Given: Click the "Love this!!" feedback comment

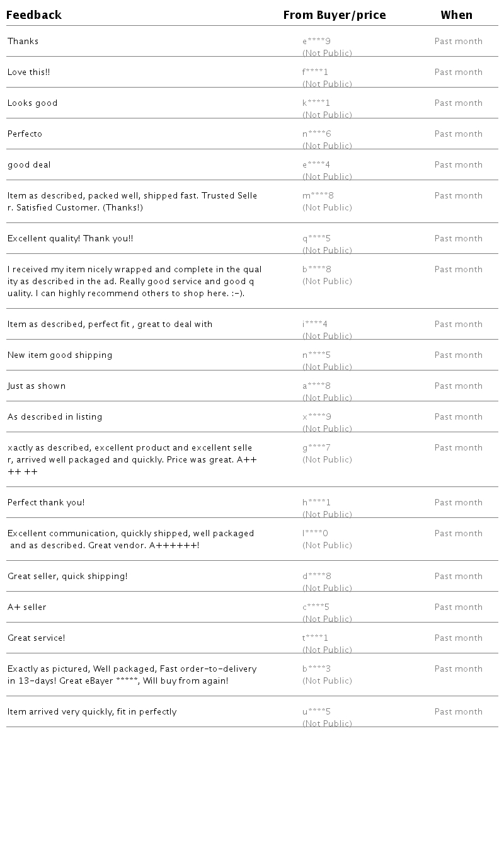Looking at the screenshot, I should pyautogui.click(x=29, y=72).
